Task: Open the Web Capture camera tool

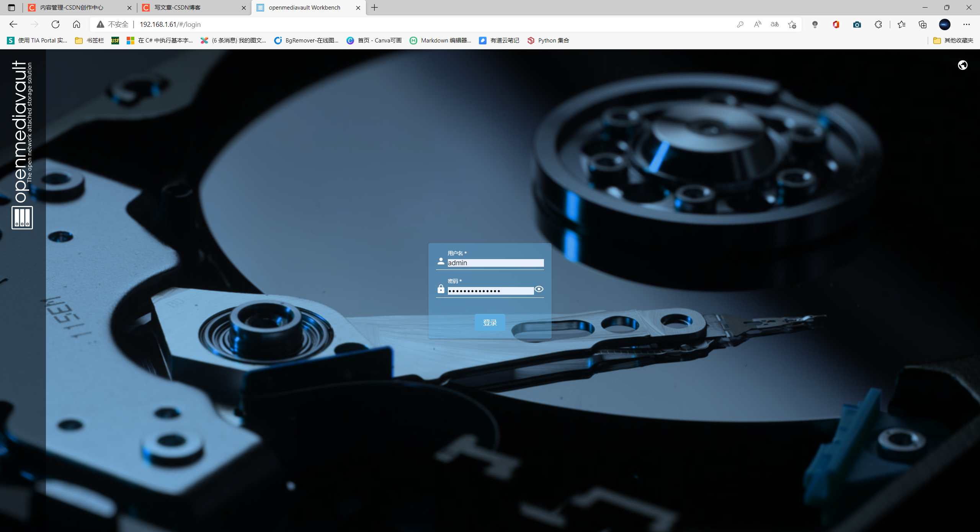Action: click(857, 24)
